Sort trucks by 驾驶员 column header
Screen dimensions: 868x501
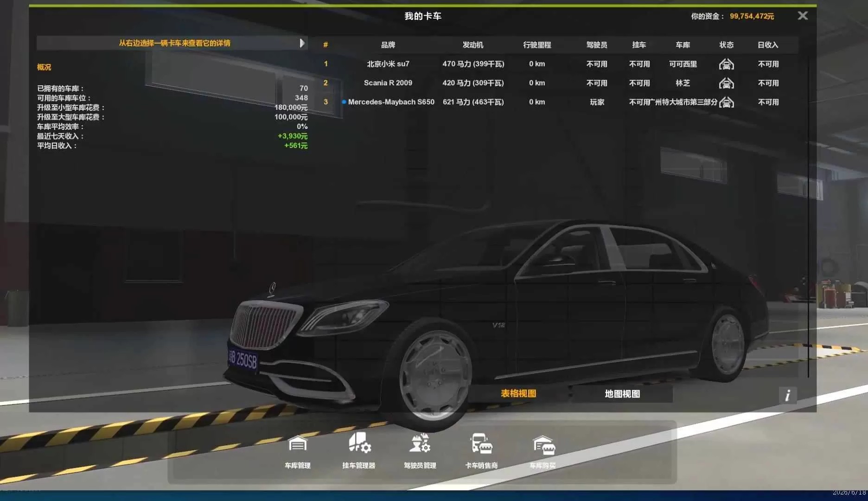click(x=597, y=45)
